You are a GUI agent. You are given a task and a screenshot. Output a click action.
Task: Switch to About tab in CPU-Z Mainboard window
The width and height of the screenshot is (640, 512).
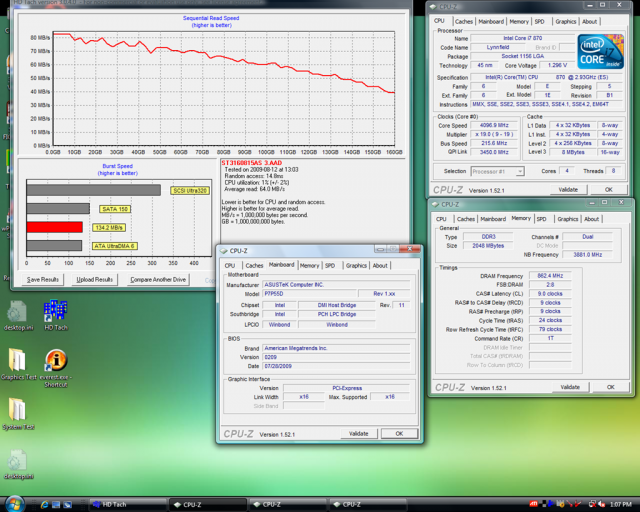[x=380, y=265]
